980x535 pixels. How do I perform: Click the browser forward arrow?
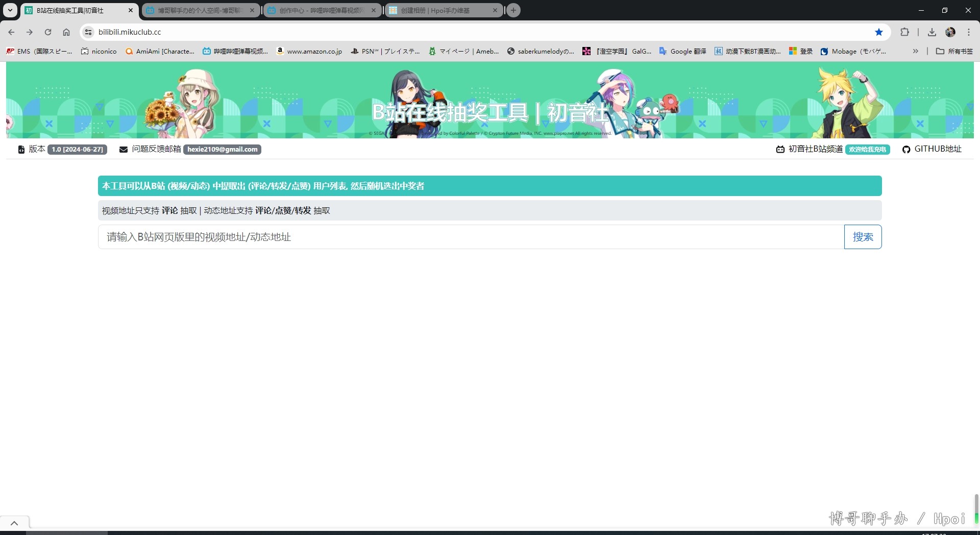pyautogui.click(x=30, y=32)
